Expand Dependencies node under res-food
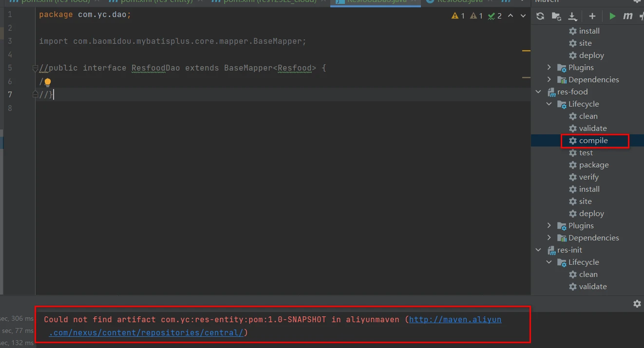 click(x=549, y=237)
